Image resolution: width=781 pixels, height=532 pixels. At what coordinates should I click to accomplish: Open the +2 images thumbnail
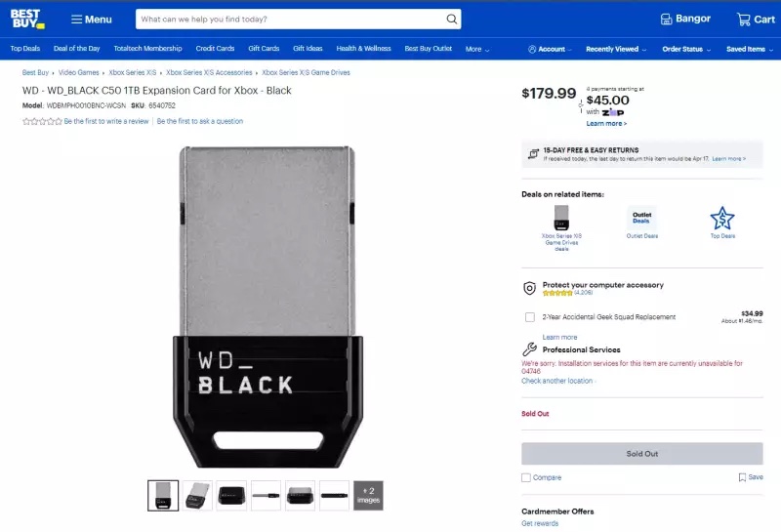(368, 496)
